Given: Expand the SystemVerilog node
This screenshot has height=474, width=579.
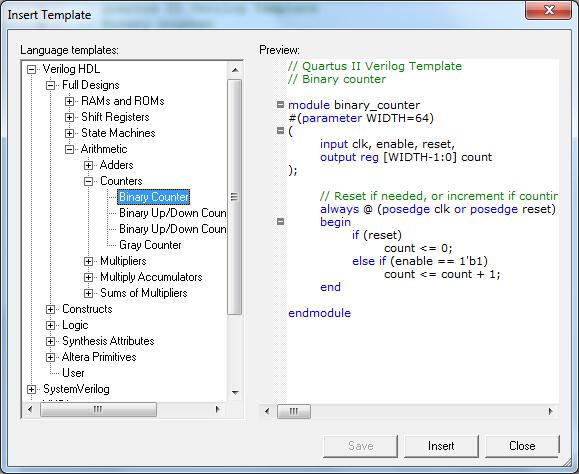Looking at the screenshot, I should pos(32,389).
